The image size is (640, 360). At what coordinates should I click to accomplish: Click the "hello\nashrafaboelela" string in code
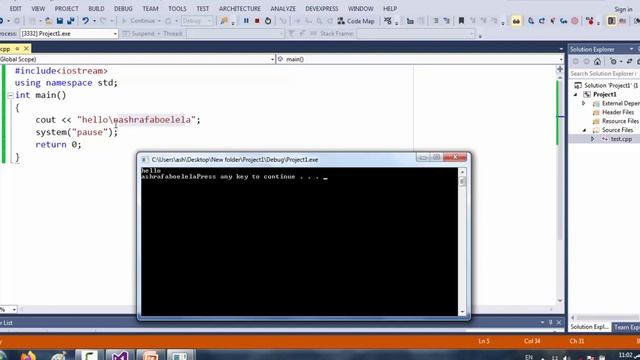[136, 120]
